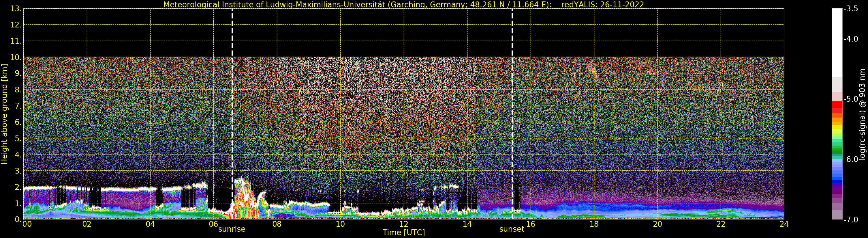This screenshot has width=868, height=238.
Task: Click the time tick label 04
Action: pyautogui.click(x=150, y=224)
